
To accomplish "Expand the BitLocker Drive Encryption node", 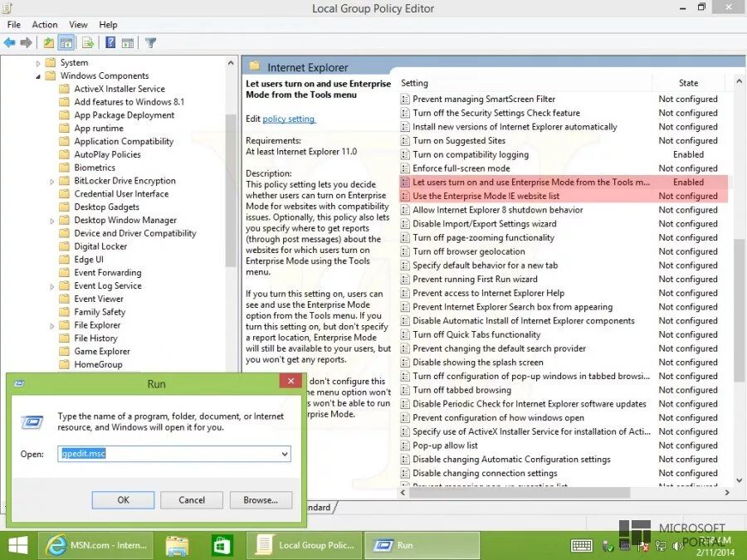I will (52, 182).
